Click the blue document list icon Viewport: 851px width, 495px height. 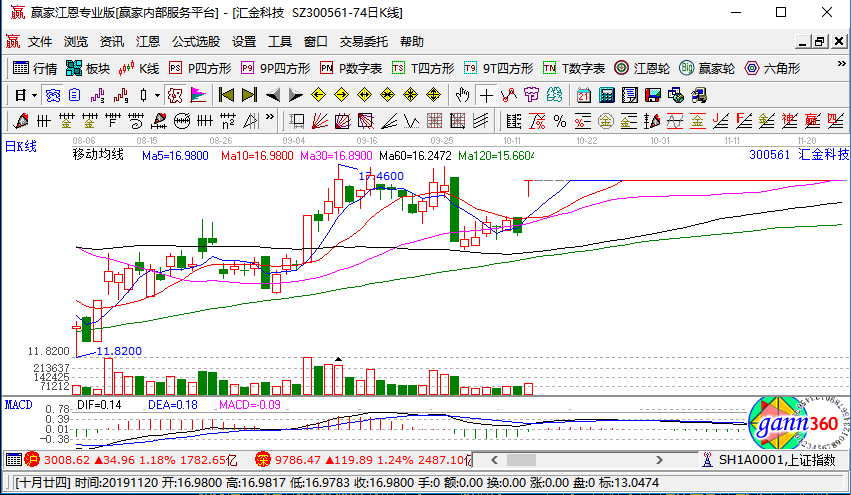click(x=74, y=96)
